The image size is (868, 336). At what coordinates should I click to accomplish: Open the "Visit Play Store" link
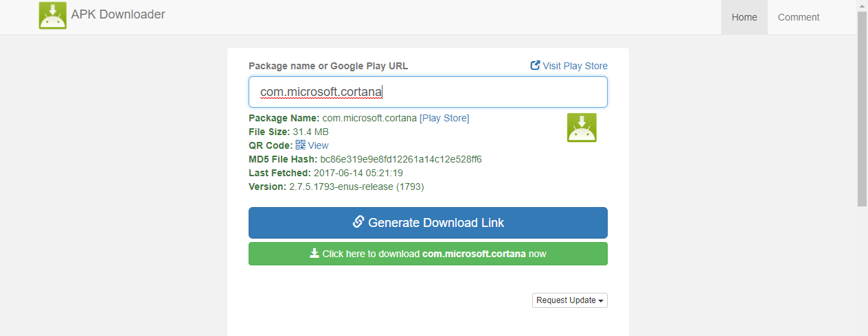click(575, 66)
